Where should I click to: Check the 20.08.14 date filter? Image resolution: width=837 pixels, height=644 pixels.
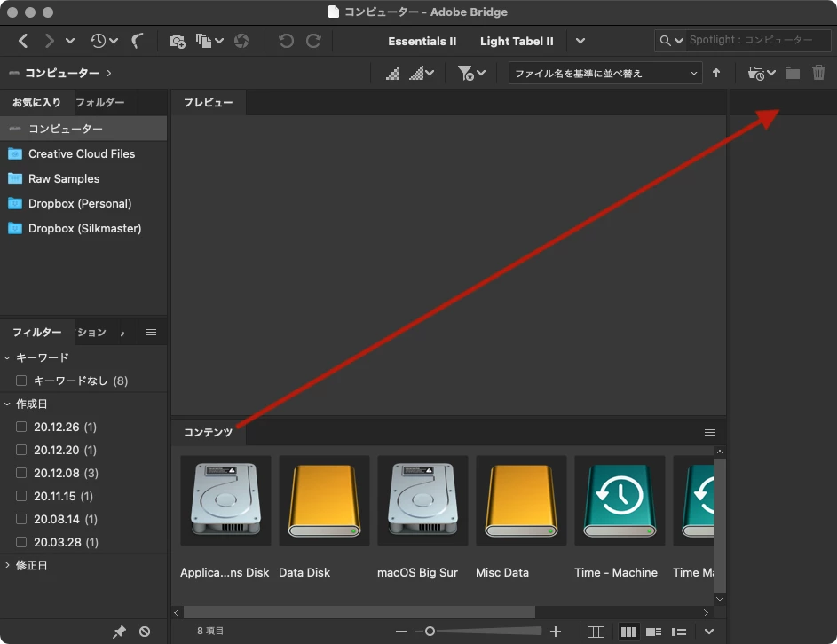click(x=21, y=519)
